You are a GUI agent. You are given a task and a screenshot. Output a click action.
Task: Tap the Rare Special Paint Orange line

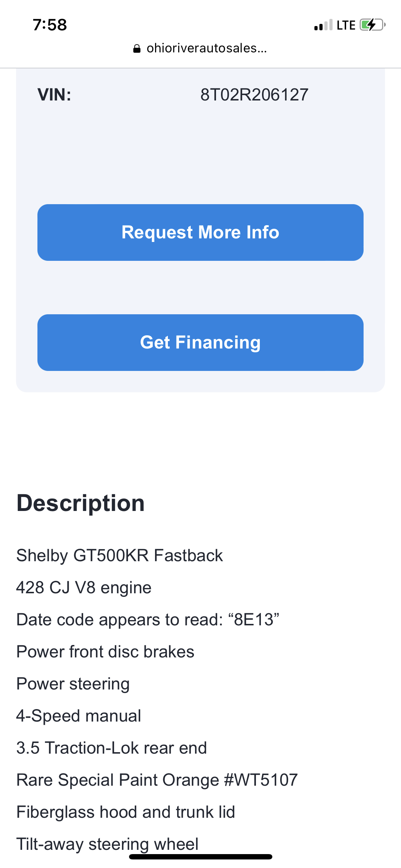(x=157, y=780)
